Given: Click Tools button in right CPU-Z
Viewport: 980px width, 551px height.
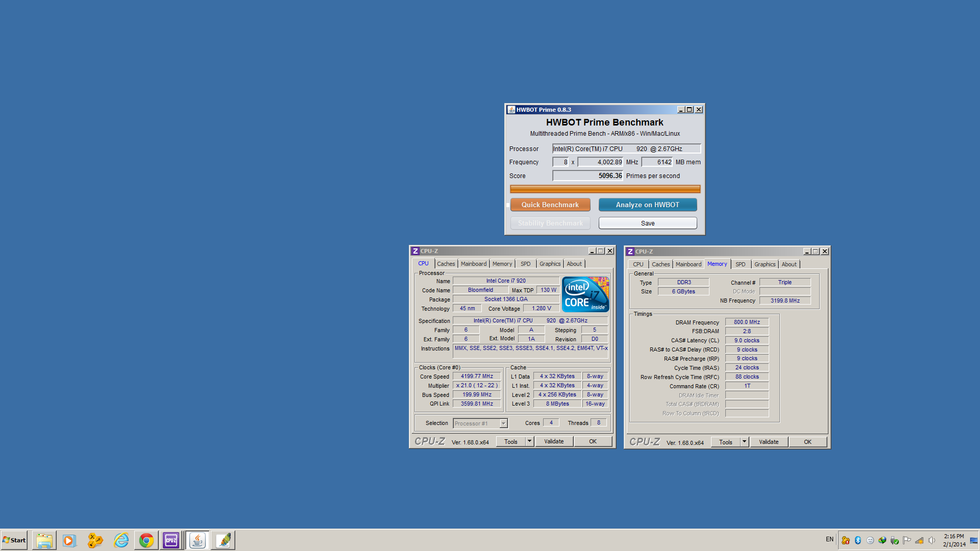Looking at the screenshot, I should [x=726, y=442].
